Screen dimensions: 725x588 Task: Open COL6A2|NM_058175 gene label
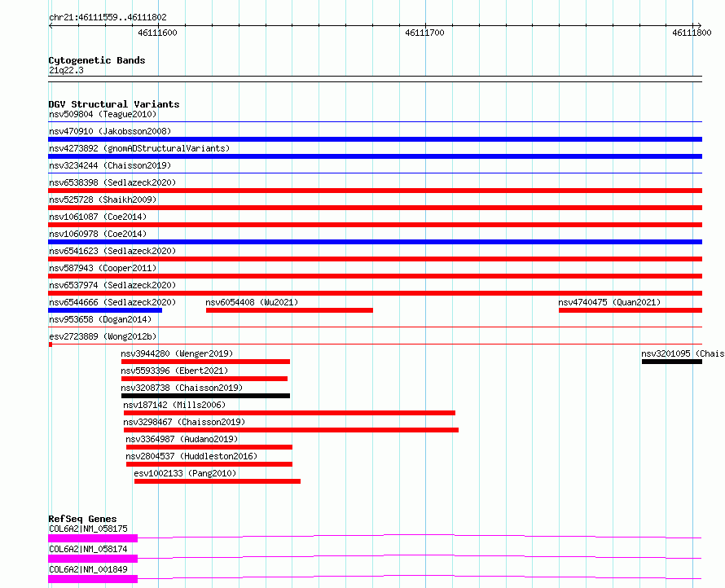(88, 529)
